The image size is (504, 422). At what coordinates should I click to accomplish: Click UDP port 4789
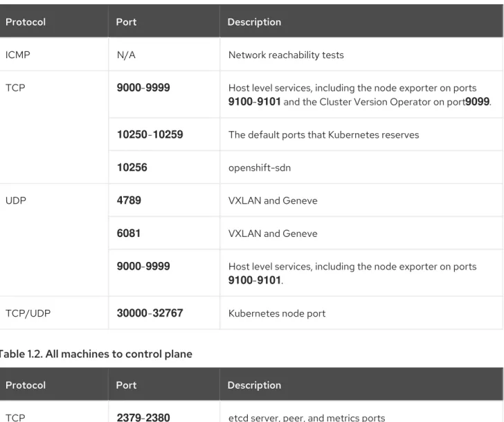click(x=129, y=200)
